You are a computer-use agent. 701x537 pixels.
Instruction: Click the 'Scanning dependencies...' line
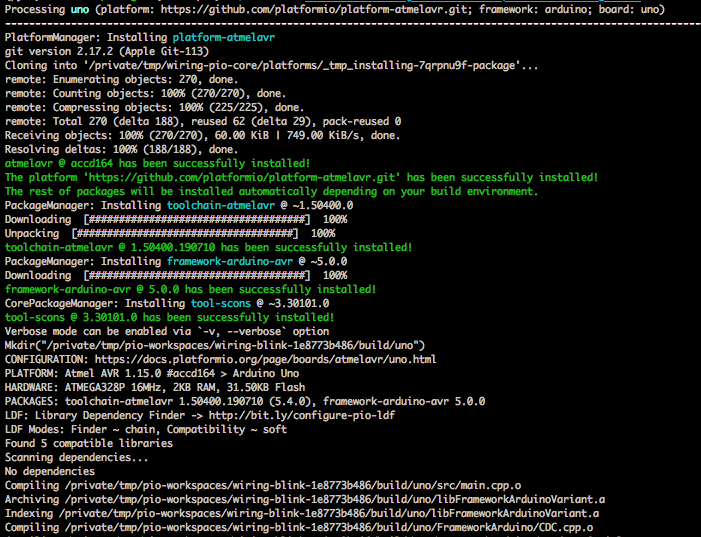pos(76,457)
